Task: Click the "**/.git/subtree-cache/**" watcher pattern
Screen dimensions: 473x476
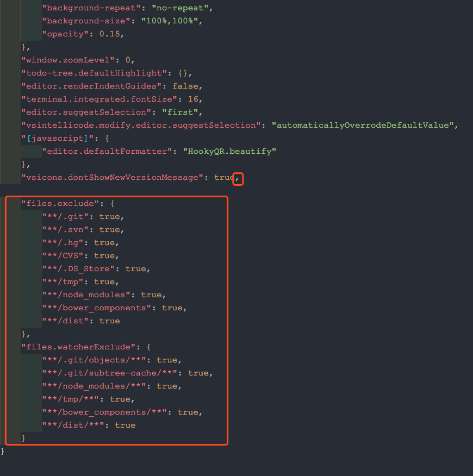Action: pyautogui.click(x=110, y=373)
